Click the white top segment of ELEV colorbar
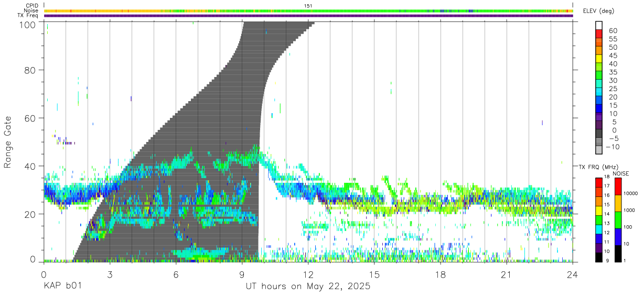Viewport: 644px width, 297px height. click(x=599, y=26)
